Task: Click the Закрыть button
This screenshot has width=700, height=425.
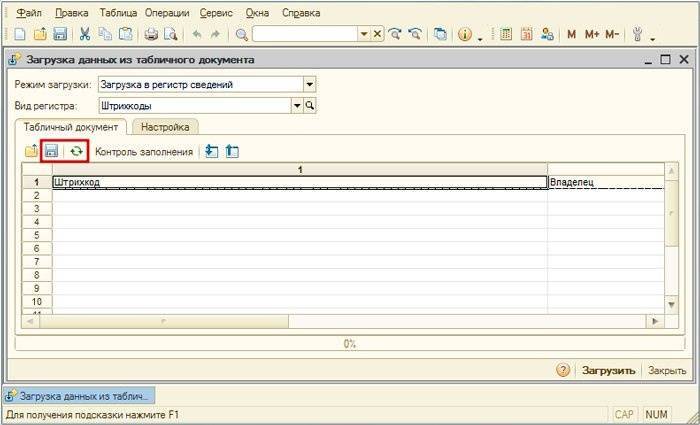Action: pyautogui.click(x=667, y=371)
